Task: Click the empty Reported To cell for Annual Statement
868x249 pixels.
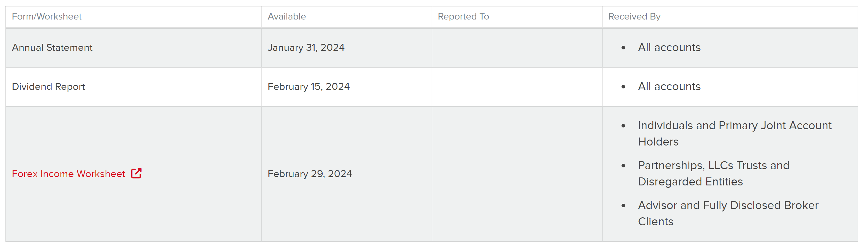Action: (x=517, y=48)
